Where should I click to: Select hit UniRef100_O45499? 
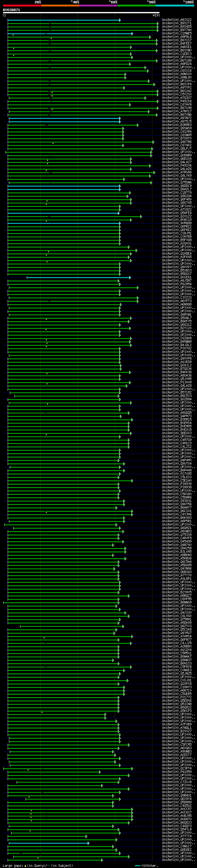pos(177,542)
